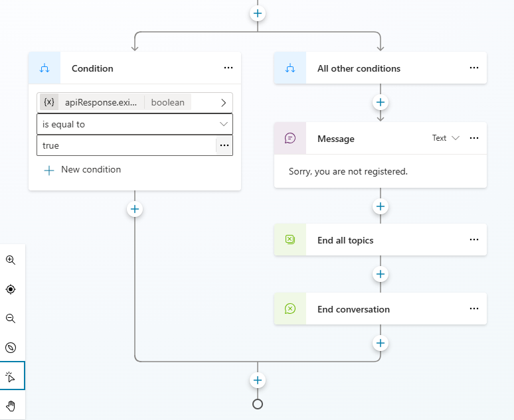Click the reset view target icon
This screenshot has width=514, height=420.
coord(11,289)
